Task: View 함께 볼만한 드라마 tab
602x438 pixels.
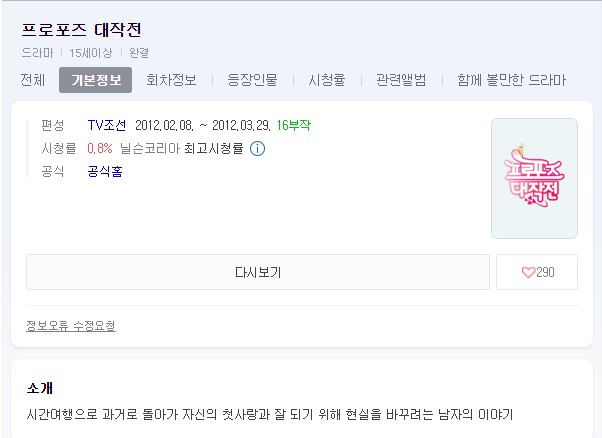Action: 511,80
